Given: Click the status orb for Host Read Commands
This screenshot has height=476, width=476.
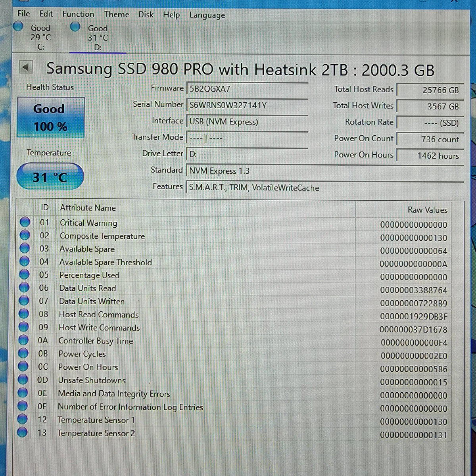Looking at the screenshot, I should [24, 314].
